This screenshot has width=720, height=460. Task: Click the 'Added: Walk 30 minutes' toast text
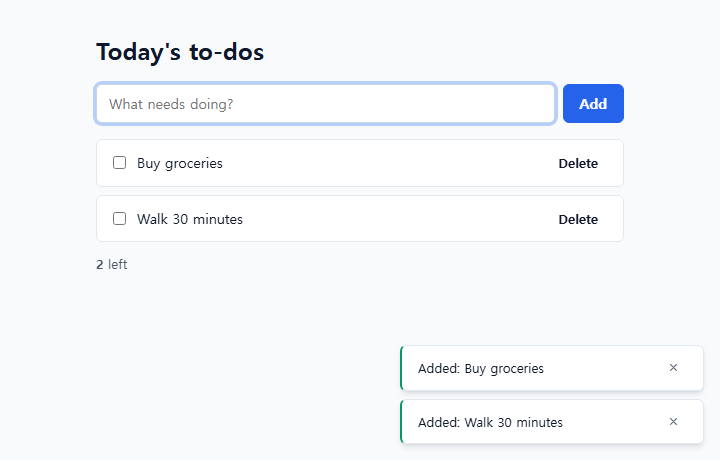click(x=490, y=422)
